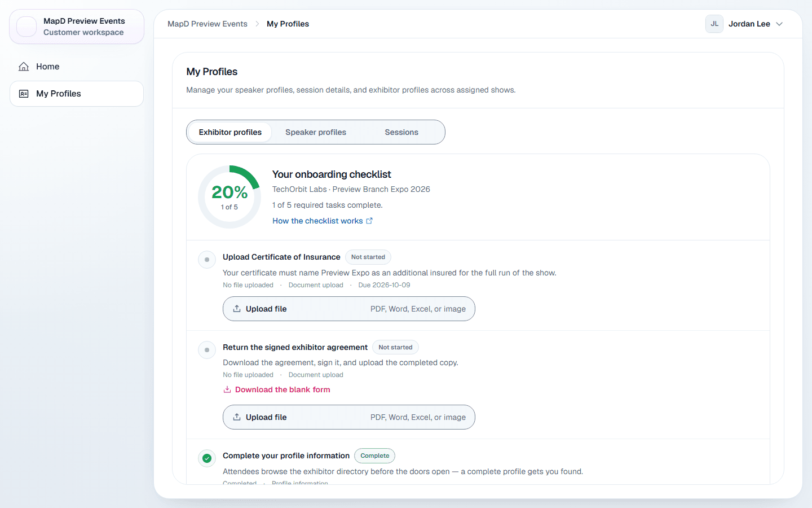
Task: Click Your onboarding checklist heading
Action: tap(332, 174)
